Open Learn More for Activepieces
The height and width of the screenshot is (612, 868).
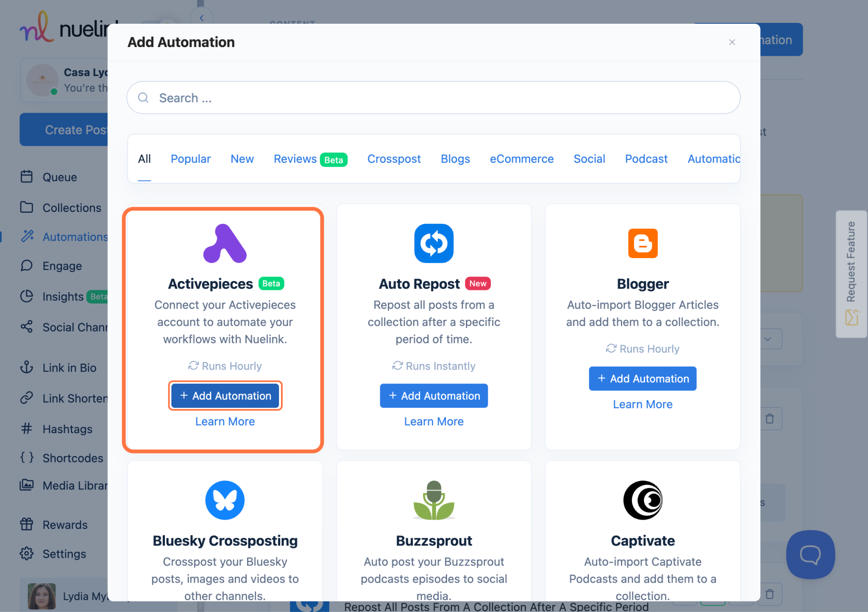coord(225,422)
